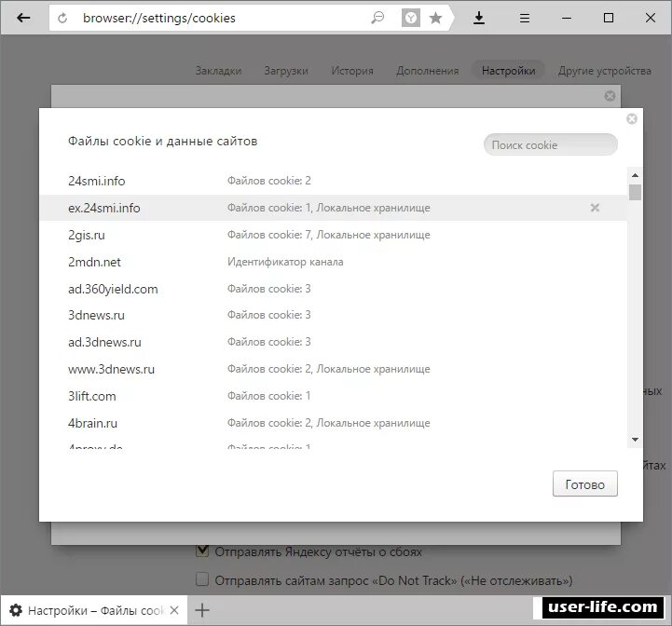672x626 pixels.
Task: Open Другие устройства tab
Action: [x=605, y=71]
